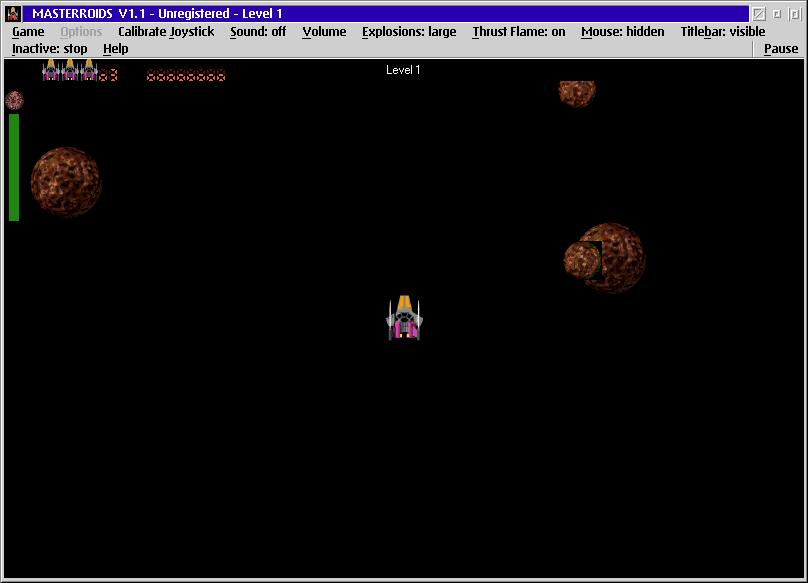Click the player spaceship in the center
The height and width of the screenshot is (583, 808).
click(405, 318)
